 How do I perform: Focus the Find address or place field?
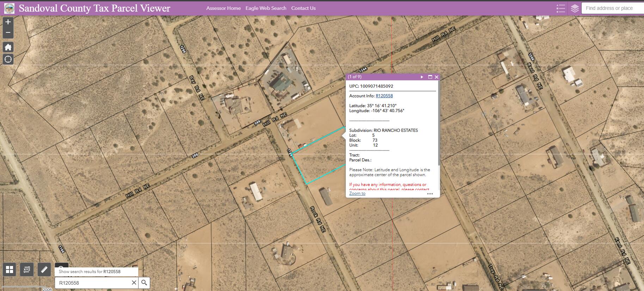point(613,8)
